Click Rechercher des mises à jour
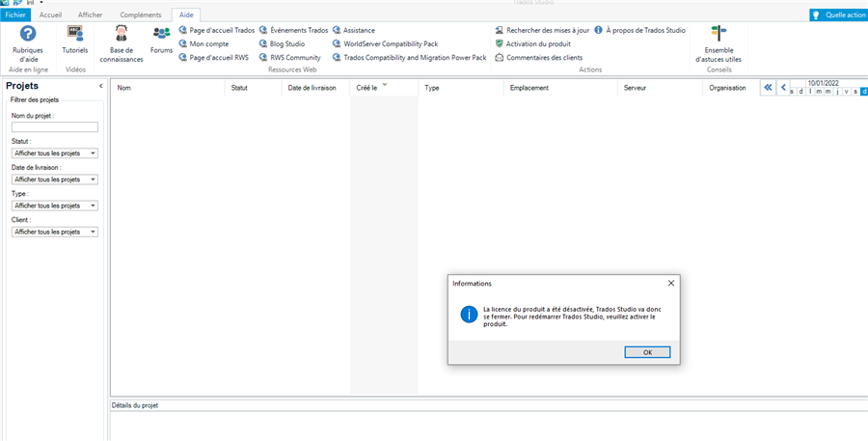Screen dimensions: 868x441 [542, 31]
